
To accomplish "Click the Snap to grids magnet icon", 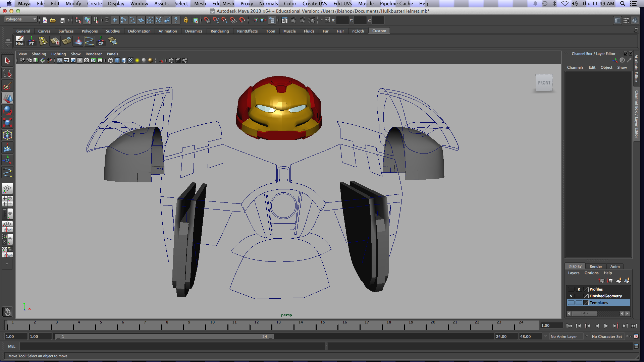I will [207, 20].
